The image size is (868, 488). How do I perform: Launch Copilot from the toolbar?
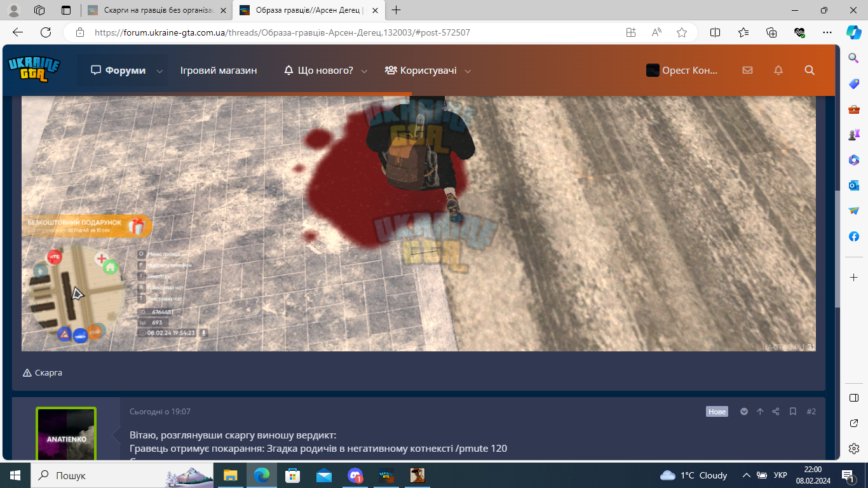(x=853, y=32)
